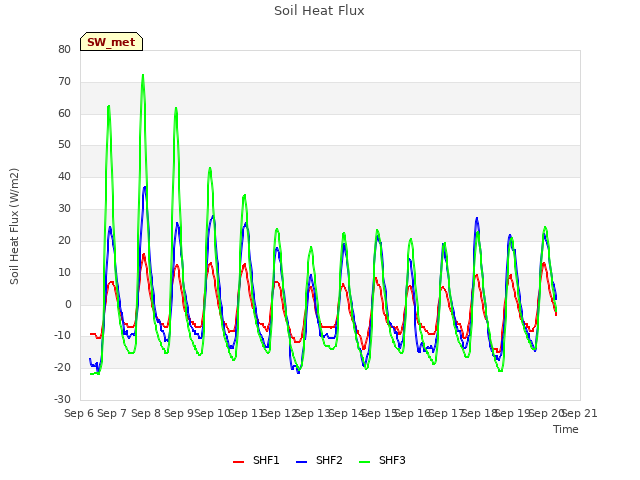Click the 40 y-axis tick label
This screenshot has height=480, width=640.
64,176
